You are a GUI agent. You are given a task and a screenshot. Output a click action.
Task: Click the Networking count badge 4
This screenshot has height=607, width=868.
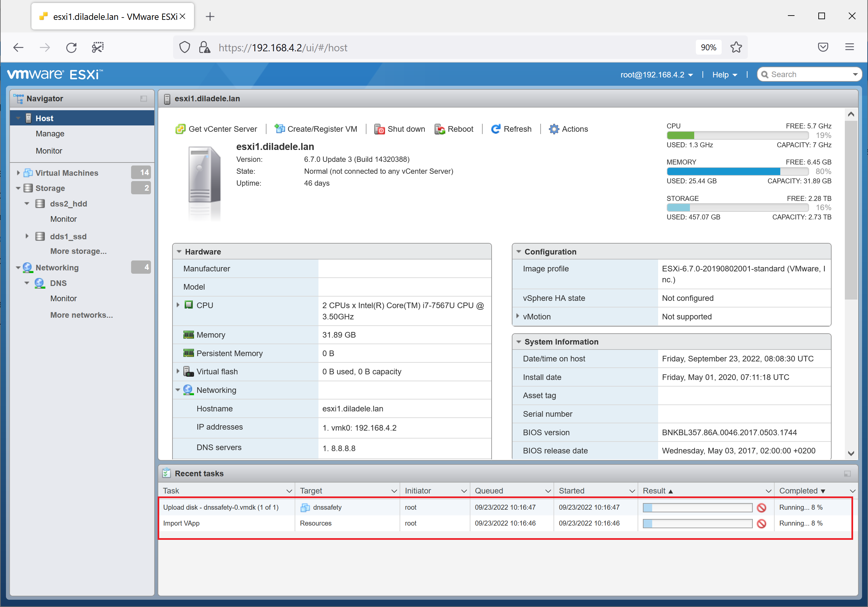pyautogui.click(x=141, y=267)
